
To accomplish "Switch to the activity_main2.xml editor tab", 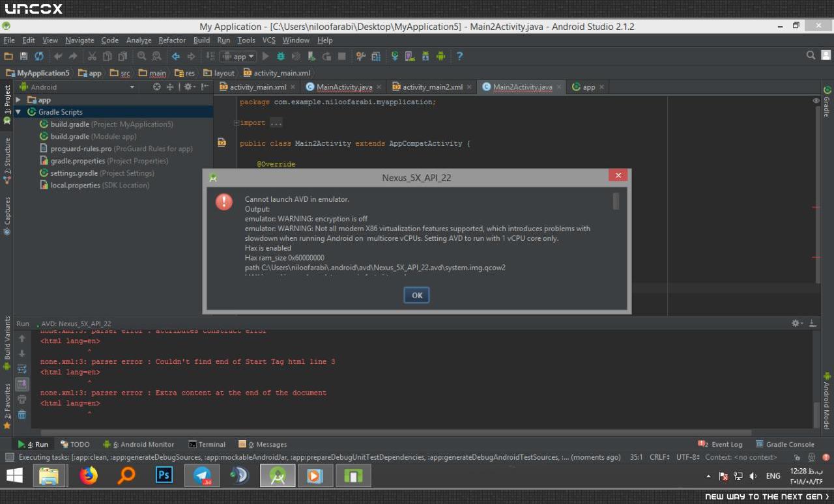I will [x=432, y=87].
